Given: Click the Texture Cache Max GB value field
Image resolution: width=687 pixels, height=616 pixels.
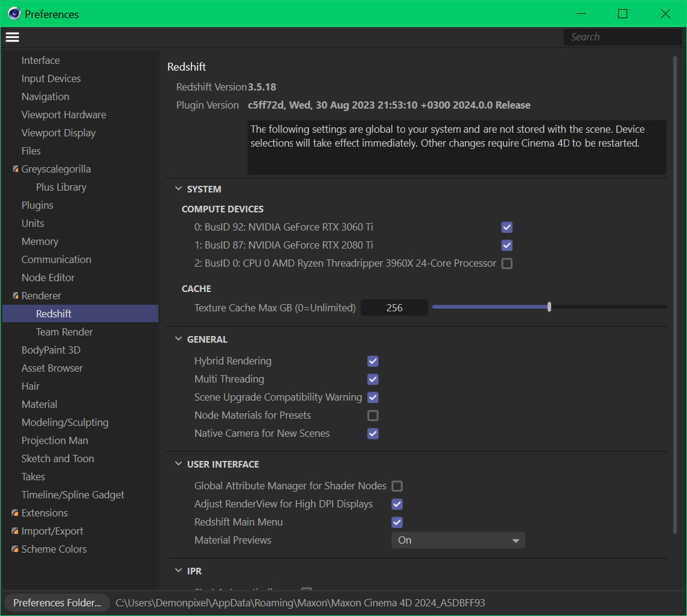Looking at the screenshot, I should [x=394, y=308].
